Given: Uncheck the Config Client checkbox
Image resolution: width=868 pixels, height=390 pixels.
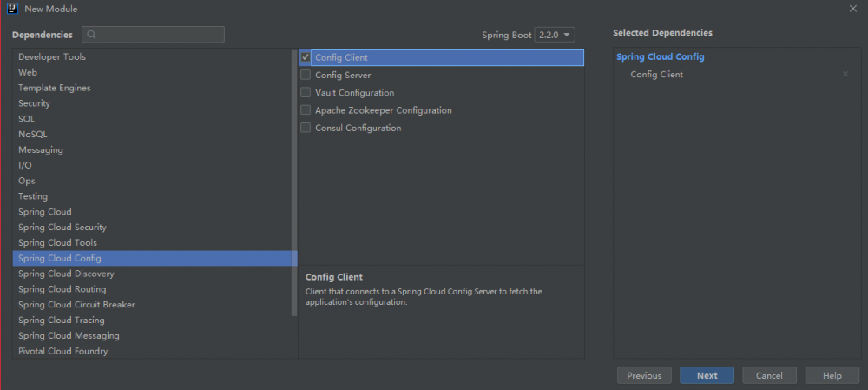Looking at the screenshot, I should 305,57.
